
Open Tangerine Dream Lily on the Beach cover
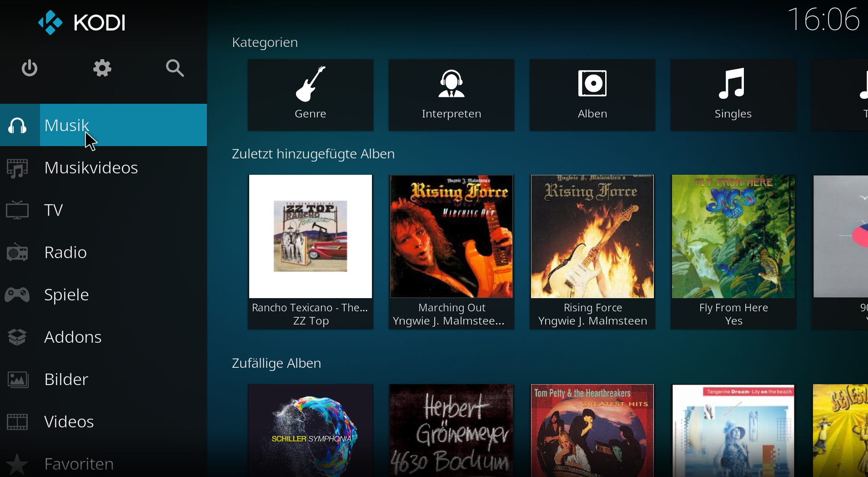tap(733, 431)
